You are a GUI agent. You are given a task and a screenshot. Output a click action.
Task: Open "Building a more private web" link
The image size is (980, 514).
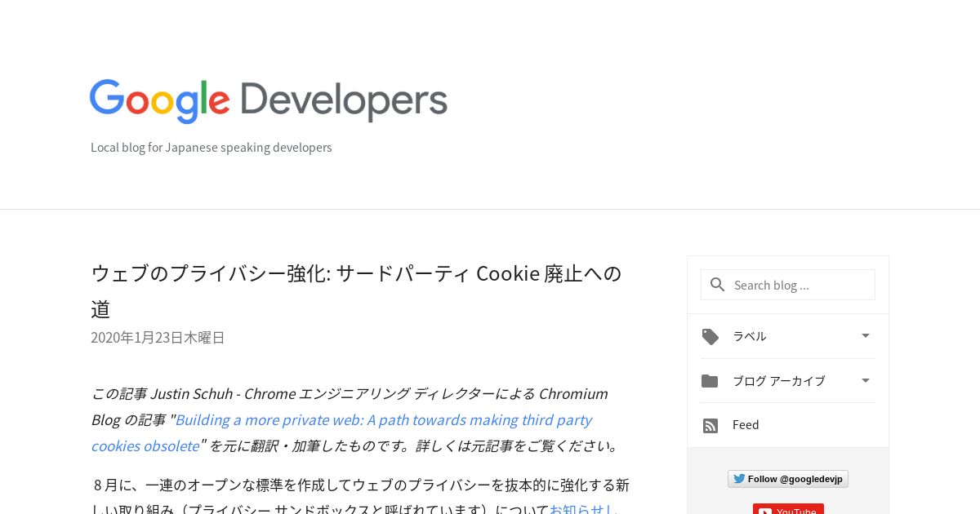[341, 432]
